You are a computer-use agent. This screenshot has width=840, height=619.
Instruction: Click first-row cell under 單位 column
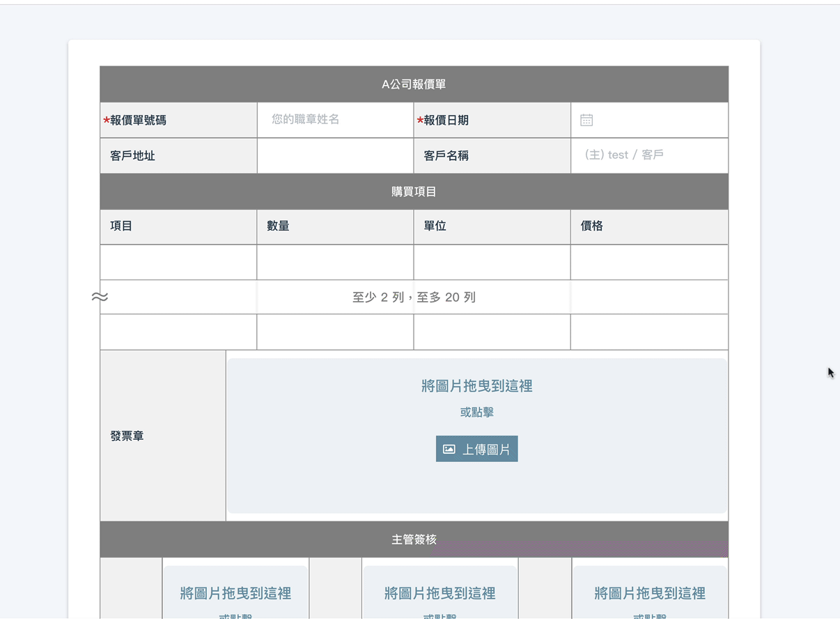pos(492,262)
